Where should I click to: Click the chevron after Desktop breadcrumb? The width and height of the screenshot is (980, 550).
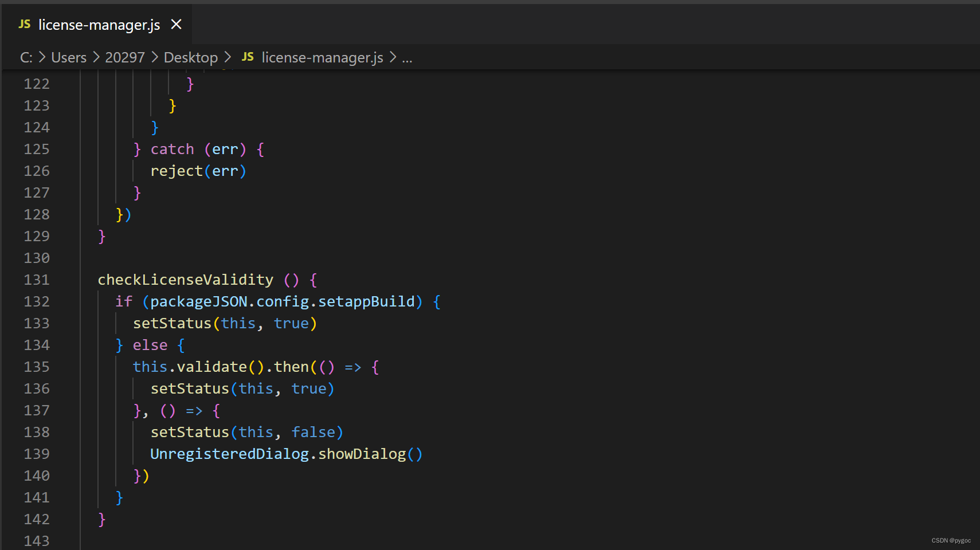tap(228, 57)
